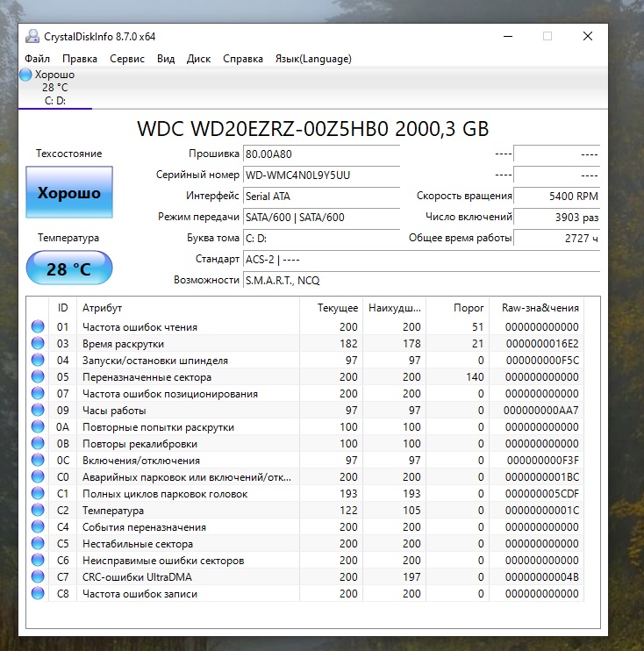
Task: Click status orb for Время раскрутки row
Action: [38, 343]
